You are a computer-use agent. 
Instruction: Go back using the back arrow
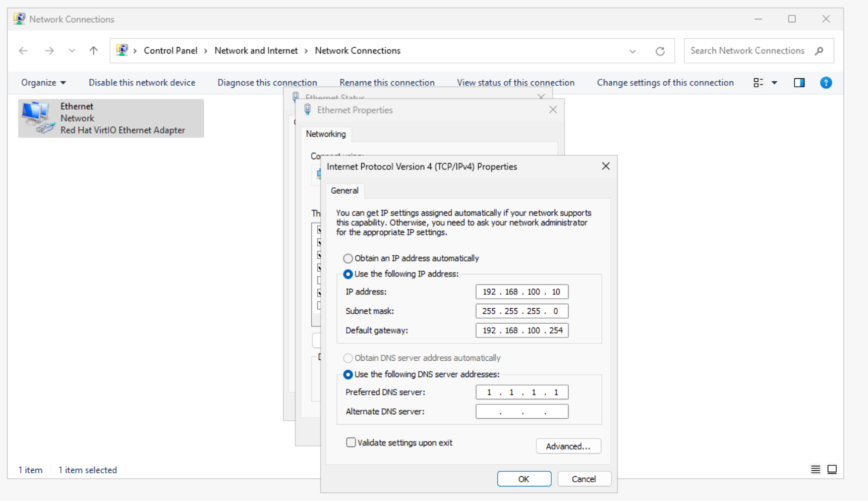click(23, 51)
